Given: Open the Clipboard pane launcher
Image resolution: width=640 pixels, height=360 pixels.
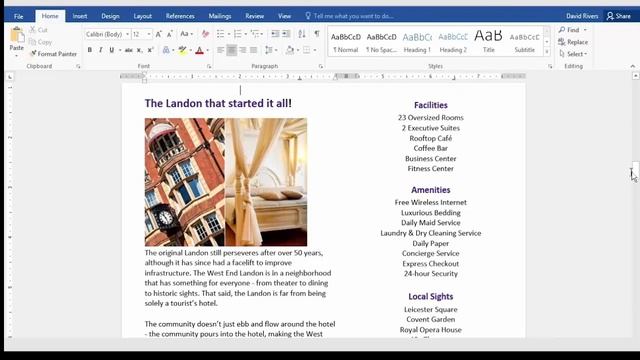Looking at the screenshot, I should (x=78, y=66).
